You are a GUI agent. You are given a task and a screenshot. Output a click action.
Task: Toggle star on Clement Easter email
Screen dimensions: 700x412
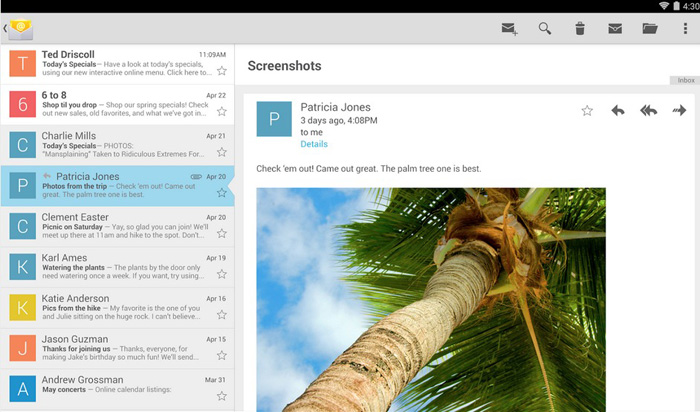coord(222,234)
